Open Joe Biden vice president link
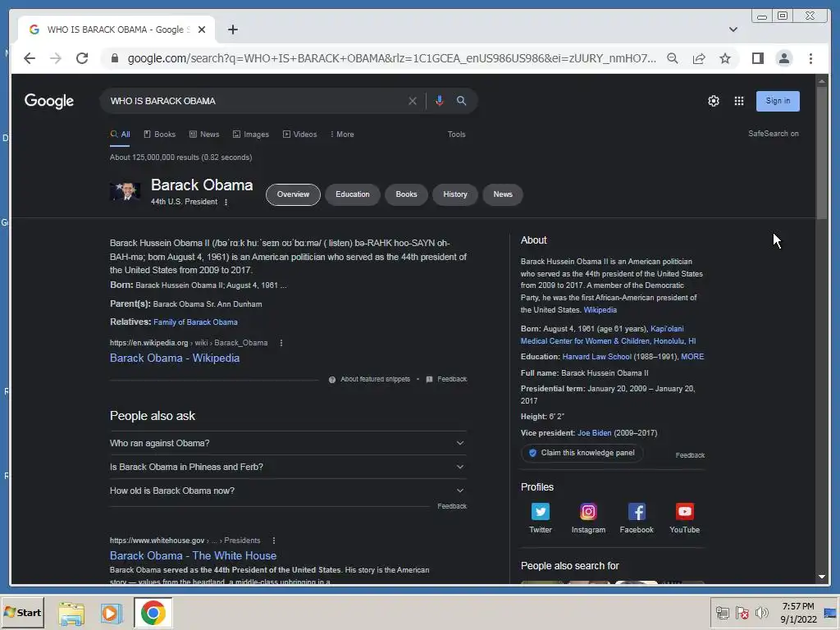Image resolution: width=840 pixels, height=630 pixels. point(594,433)
